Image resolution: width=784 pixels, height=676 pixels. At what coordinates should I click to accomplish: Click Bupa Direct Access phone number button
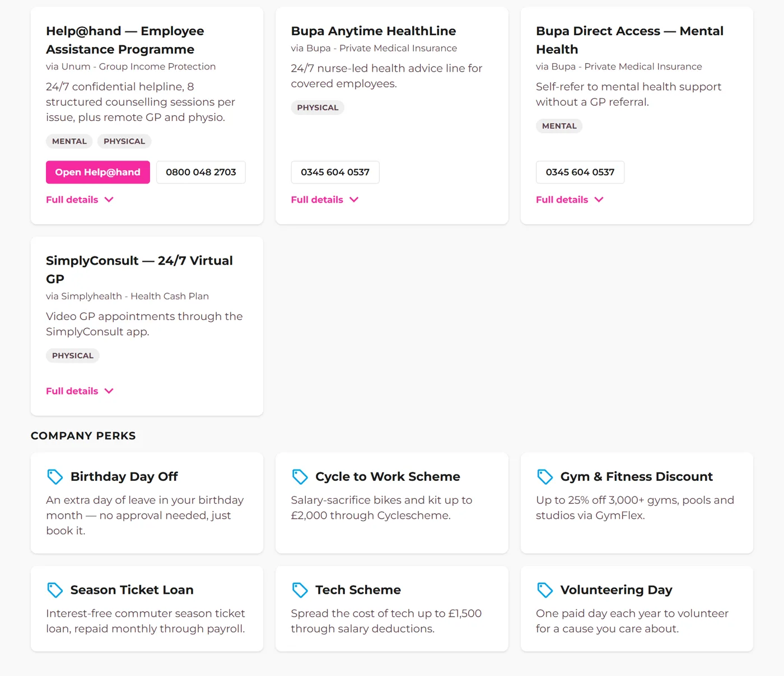tap(580, 172)
